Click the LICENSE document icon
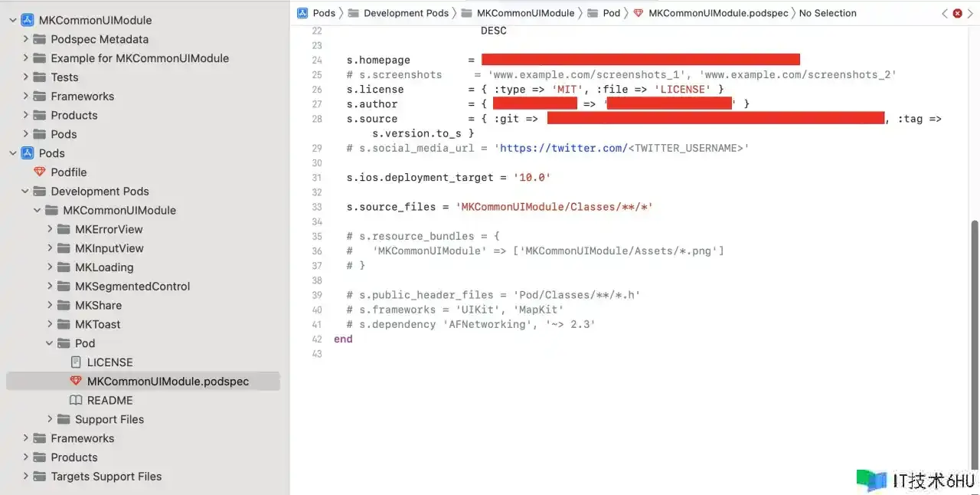 click(x=76, y=362)
